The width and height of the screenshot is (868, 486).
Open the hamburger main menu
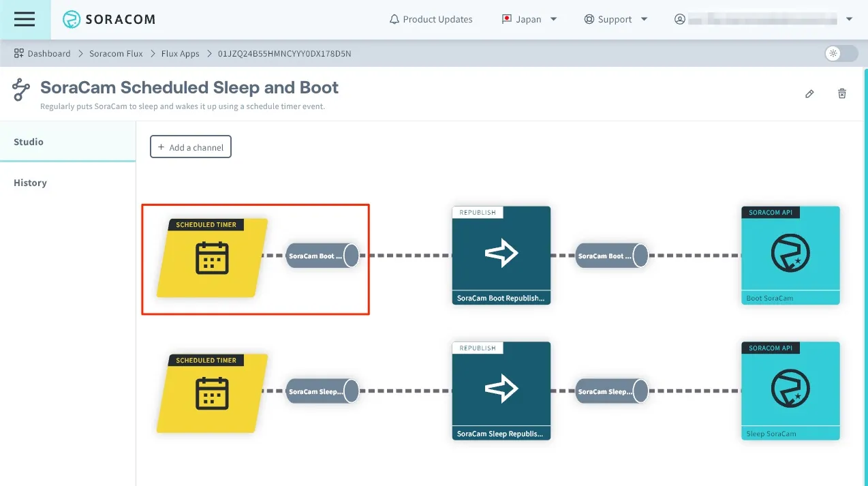coord(25,19)
